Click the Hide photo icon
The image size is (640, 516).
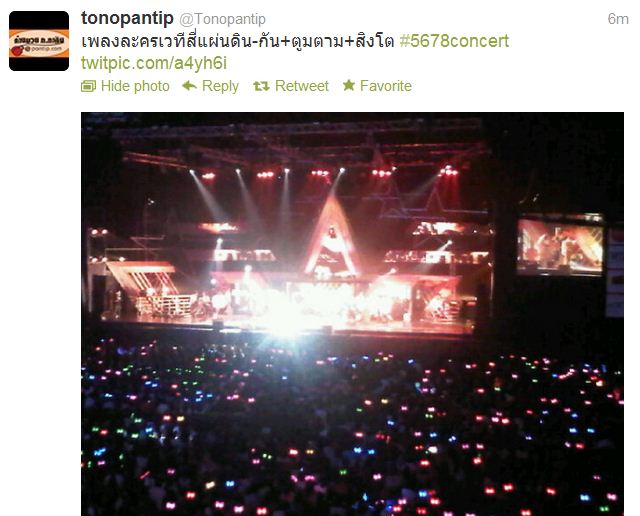[x=88, y=86]
